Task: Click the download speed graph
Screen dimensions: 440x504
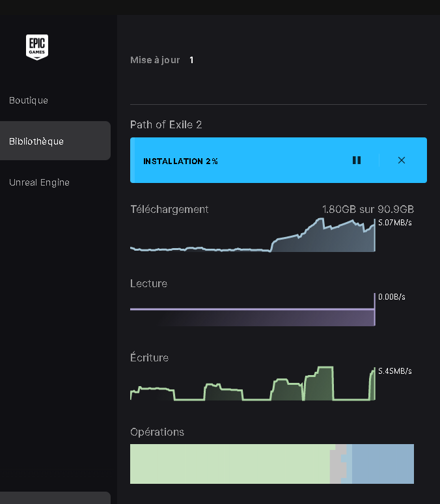Action: coord(253,235)
